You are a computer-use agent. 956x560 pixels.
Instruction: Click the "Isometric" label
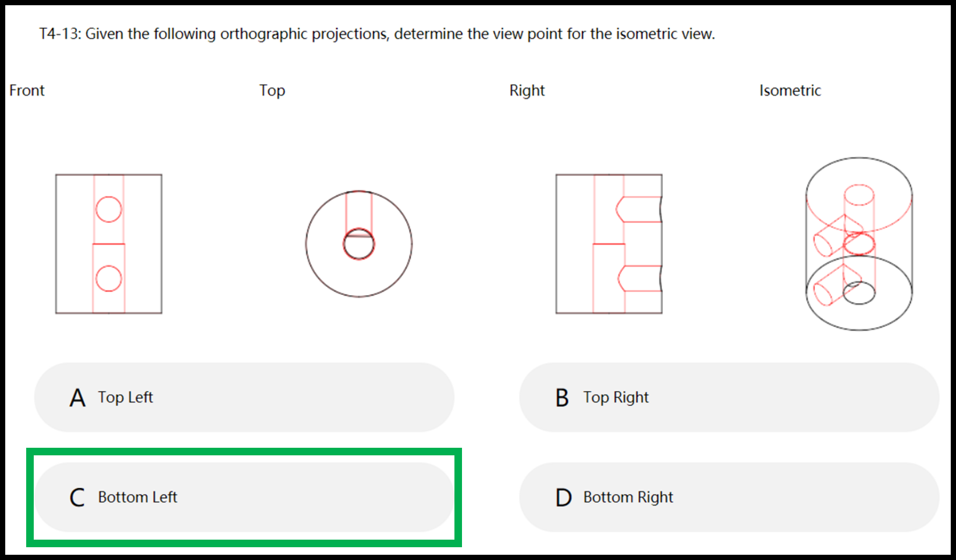(790, 91)
